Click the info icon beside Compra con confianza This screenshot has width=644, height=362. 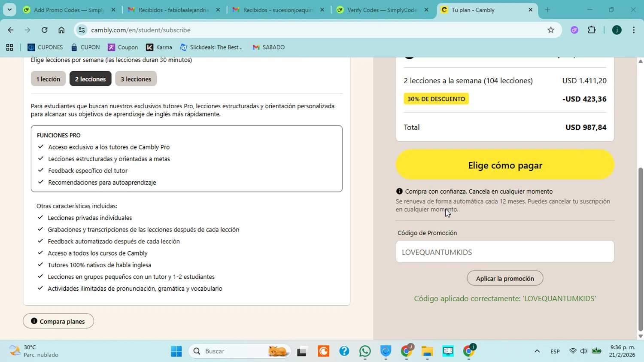pos(399,192)
